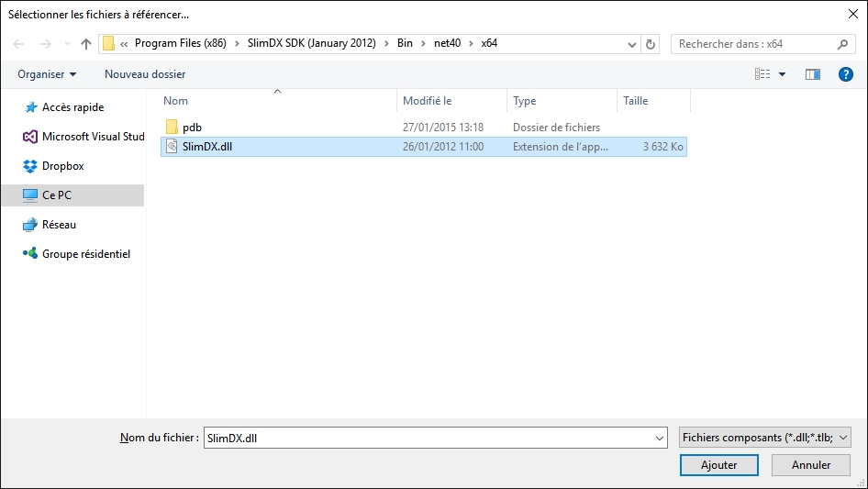Sort by the Taille column header
This screenshot has height=489, width=868.
tap(654, 101)
